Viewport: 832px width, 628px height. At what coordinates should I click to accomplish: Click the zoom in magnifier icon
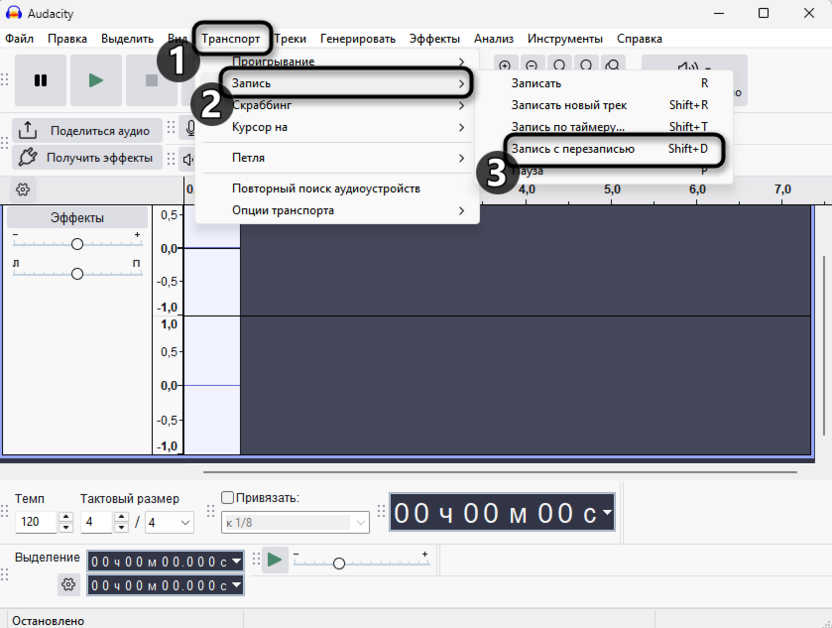[x=505, y=65]
